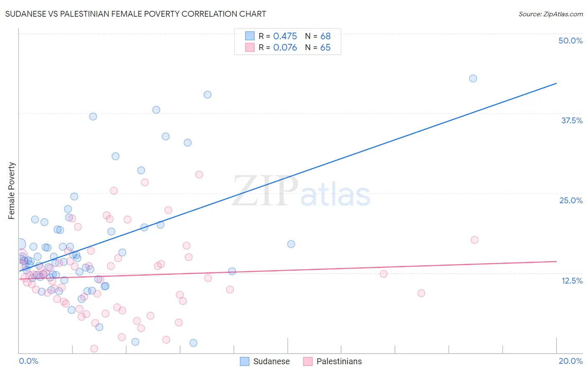Click the 20.0% x-axis label
Image resolution: width=588 pixels, height=373 pixels.
pos(570,361)
